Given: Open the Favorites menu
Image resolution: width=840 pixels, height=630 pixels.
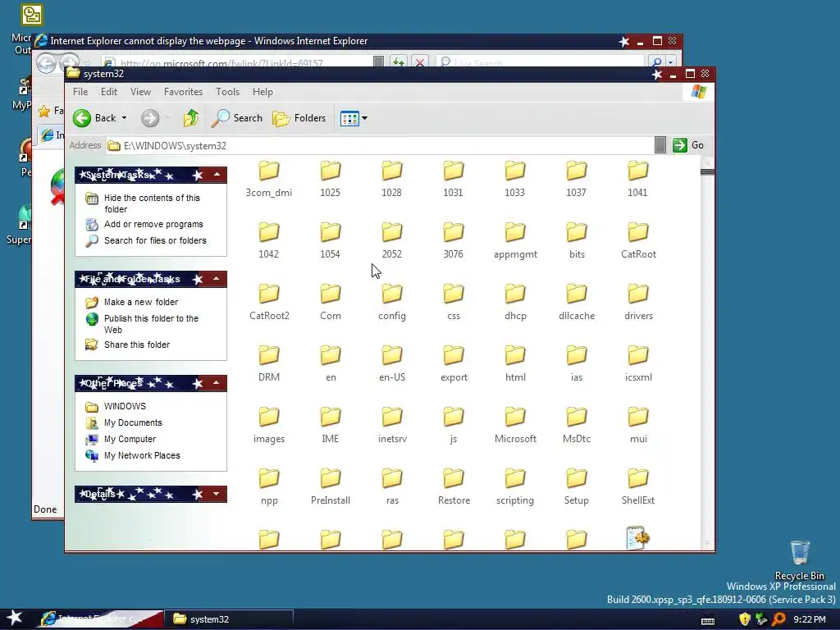Looking at the screenshot, I should pyautogui.click(x=183, y=92).
